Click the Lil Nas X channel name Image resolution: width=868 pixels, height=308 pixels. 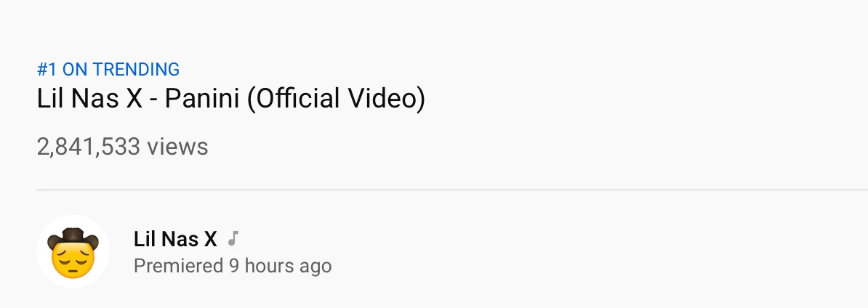[175, 238]
